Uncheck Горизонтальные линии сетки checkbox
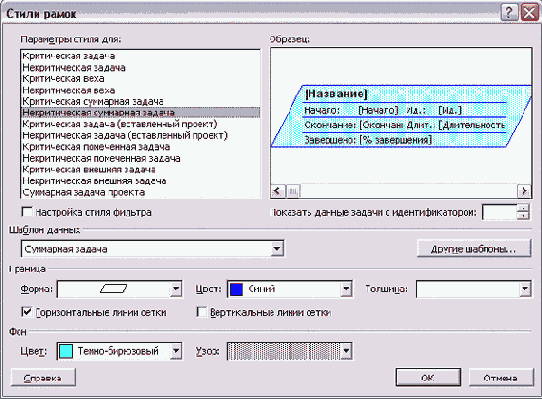The height and width of the screenshot is (399, 542). tap(26, 312)
